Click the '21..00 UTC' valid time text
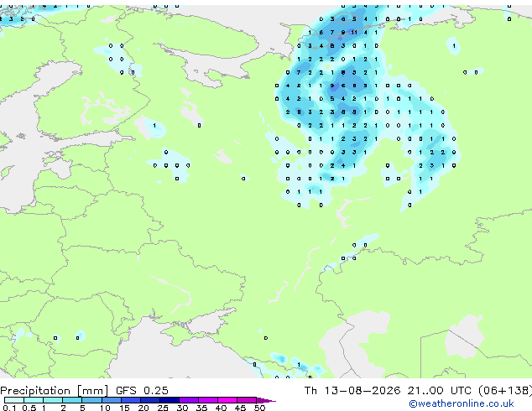Screen dimensions: 532x411 (440, 391)
